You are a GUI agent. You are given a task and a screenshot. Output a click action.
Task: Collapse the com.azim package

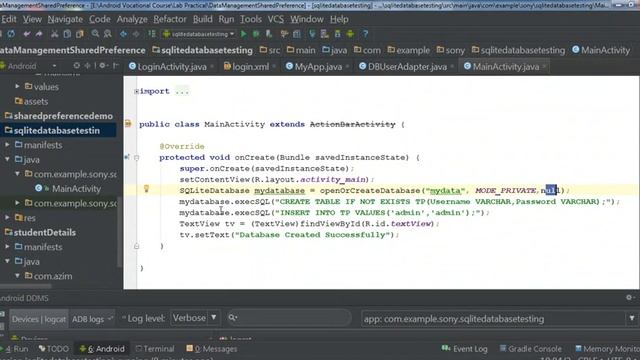pos(17,276)
